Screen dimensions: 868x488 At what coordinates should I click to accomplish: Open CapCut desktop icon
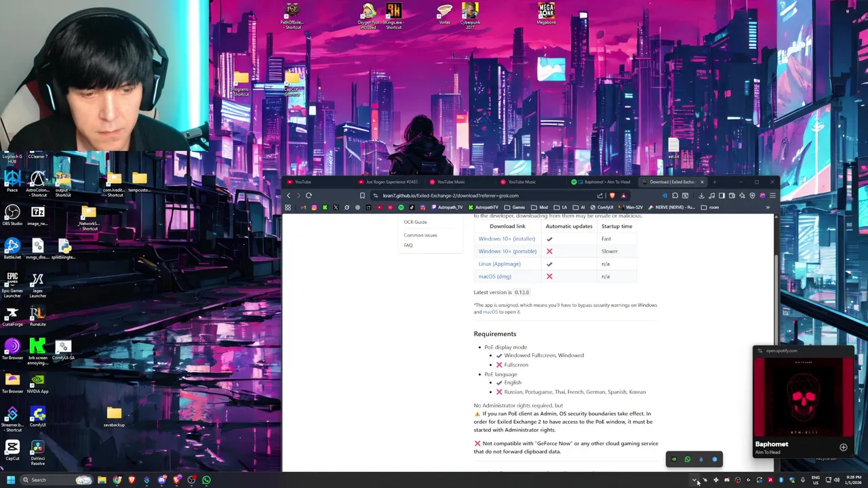pyautogui.click(x=12, y=451)
